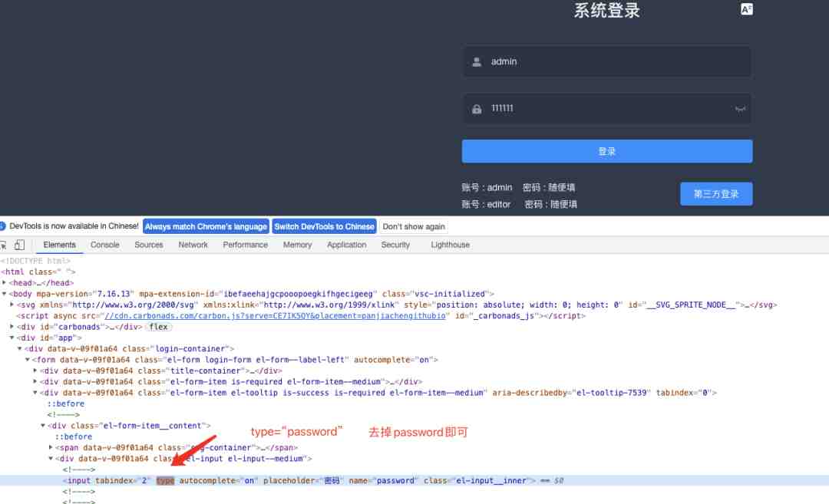Open the Lighthouse tab

[x=450, y=245]
